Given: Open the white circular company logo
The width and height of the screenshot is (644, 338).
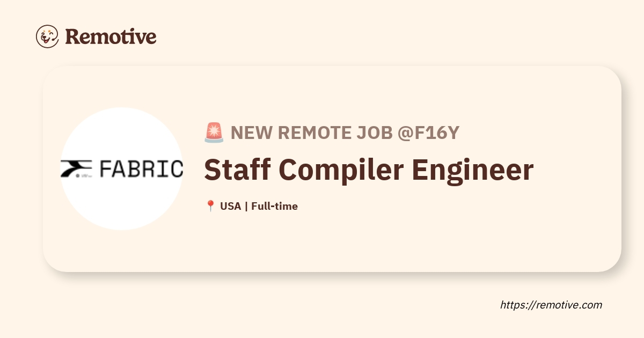Looking at the screenshot, I should point(122,169).
